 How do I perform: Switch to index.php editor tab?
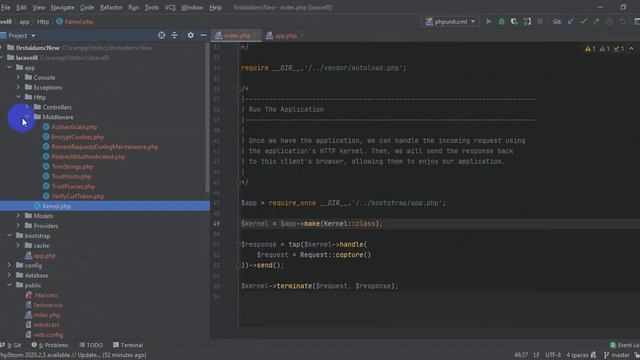(x=237, y=36)
